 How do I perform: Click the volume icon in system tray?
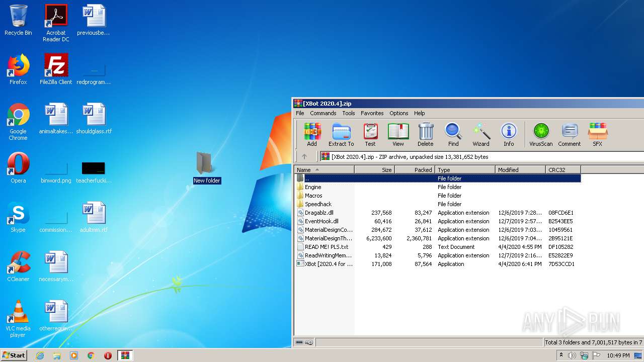tap(572, 355)
